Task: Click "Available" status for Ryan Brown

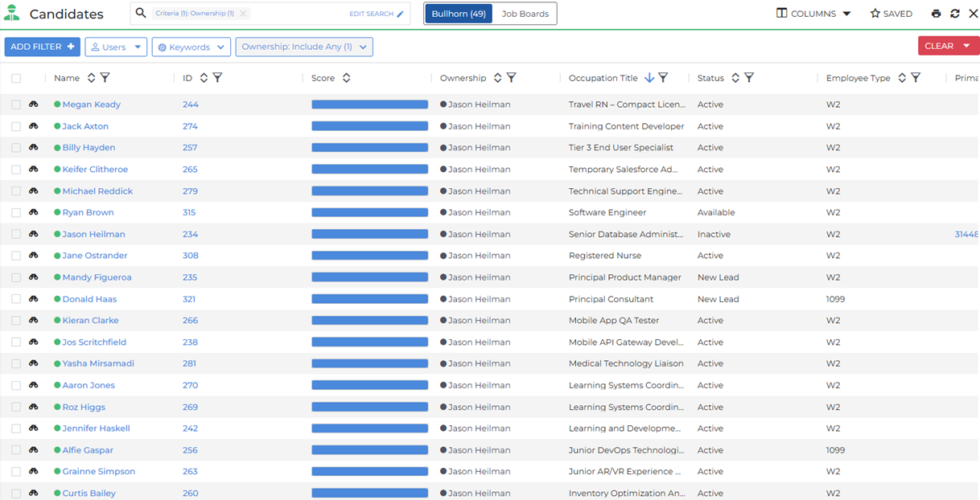Action: tap(716, 212)
